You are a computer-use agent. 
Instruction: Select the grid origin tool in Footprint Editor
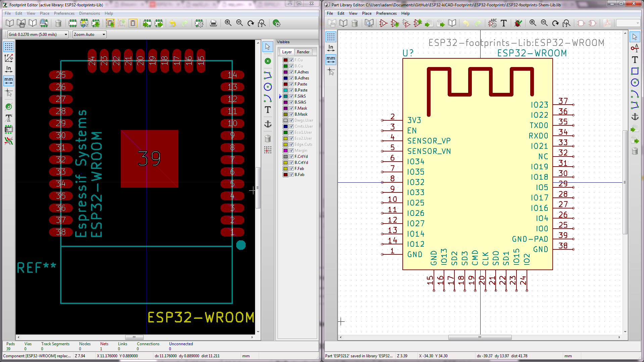[268, 150]
